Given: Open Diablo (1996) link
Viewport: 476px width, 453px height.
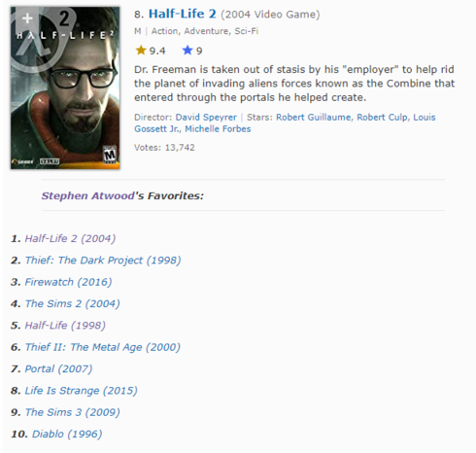Looking at the screenshot, I should click(67, 435).
